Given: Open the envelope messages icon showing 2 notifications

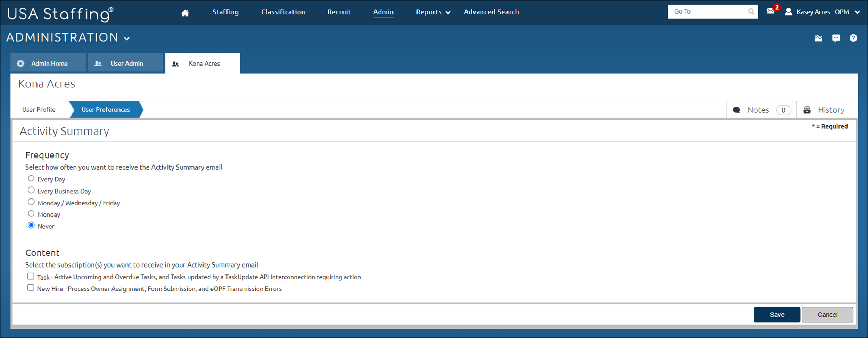Looking at the screenshot, I should click(x=770, y=11).
